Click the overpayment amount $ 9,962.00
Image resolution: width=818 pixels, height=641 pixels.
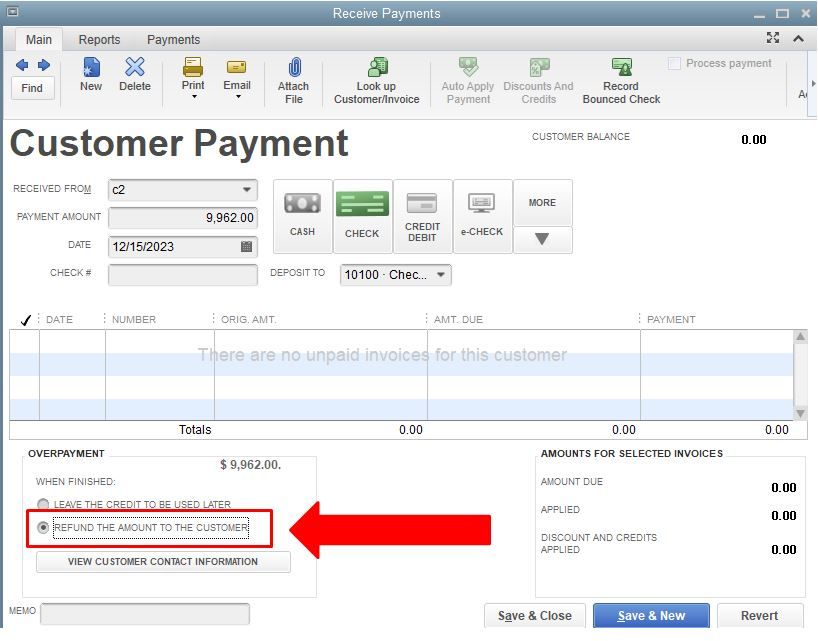(x=250, y=465)
